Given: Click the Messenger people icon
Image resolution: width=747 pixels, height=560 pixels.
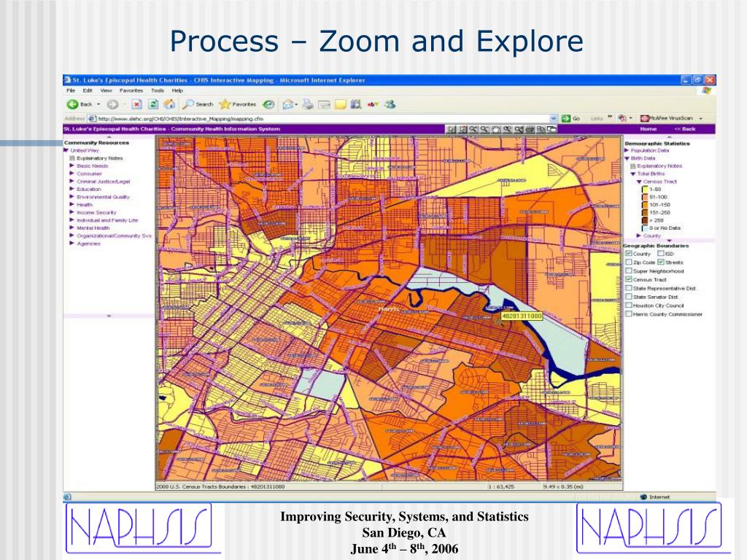Looking at the screenshot, I should click(390, 104).
